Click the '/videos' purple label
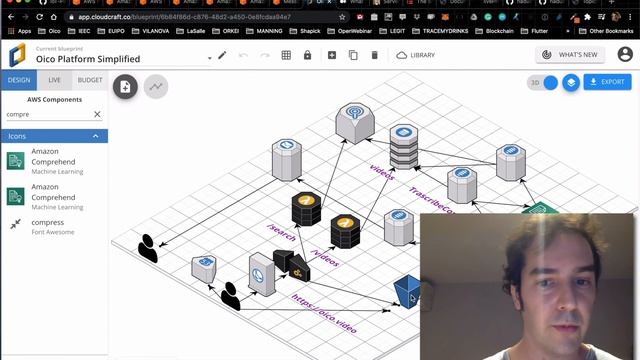Screen dimensions: 640x360 [x=325, y=258]
